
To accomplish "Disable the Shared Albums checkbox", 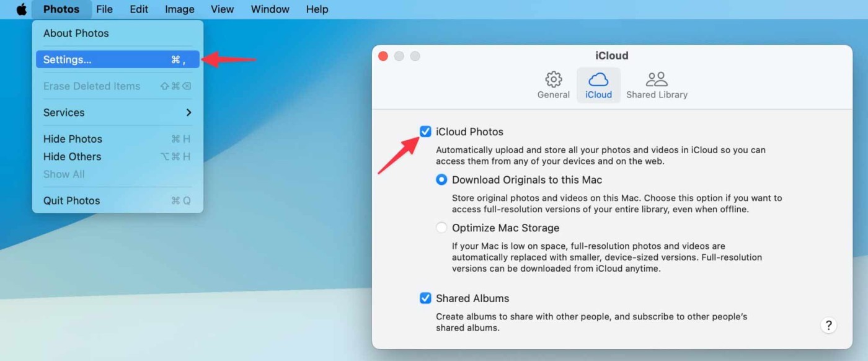I will coord(425,298).
